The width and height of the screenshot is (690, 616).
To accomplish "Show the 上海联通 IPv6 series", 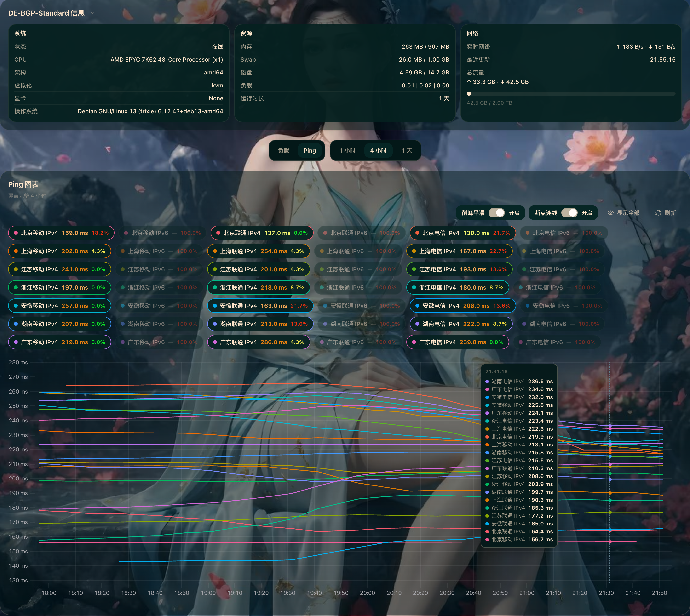I will click(358, 251).
